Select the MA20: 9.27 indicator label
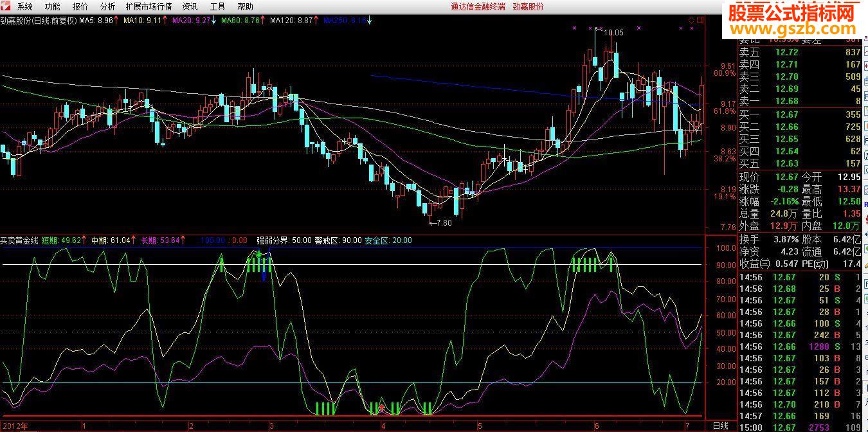Viewport: 868px width, 432px height. (x=194, y=21)
